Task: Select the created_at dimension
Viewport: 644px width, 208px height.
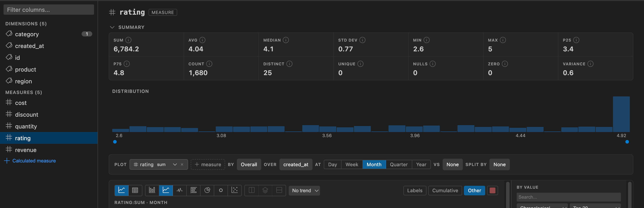Action: (x=49, y=46)
